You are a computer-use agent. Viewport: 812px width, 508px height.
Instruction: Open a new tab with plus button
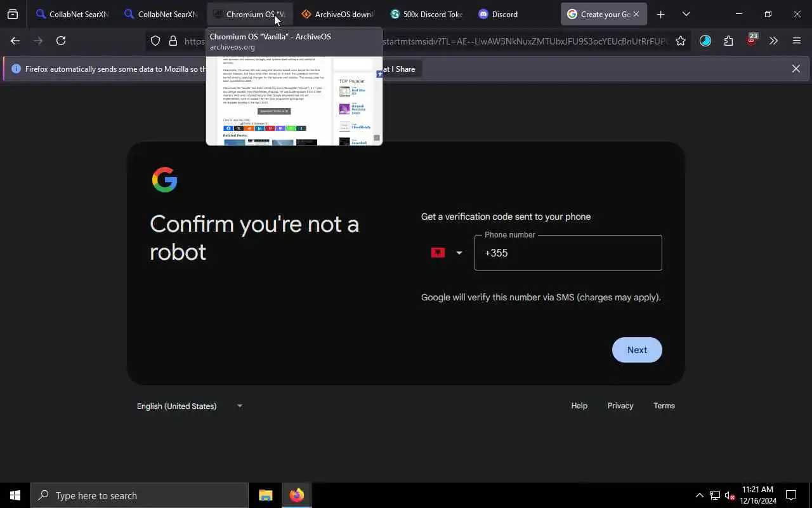click(x=660, y=14)
